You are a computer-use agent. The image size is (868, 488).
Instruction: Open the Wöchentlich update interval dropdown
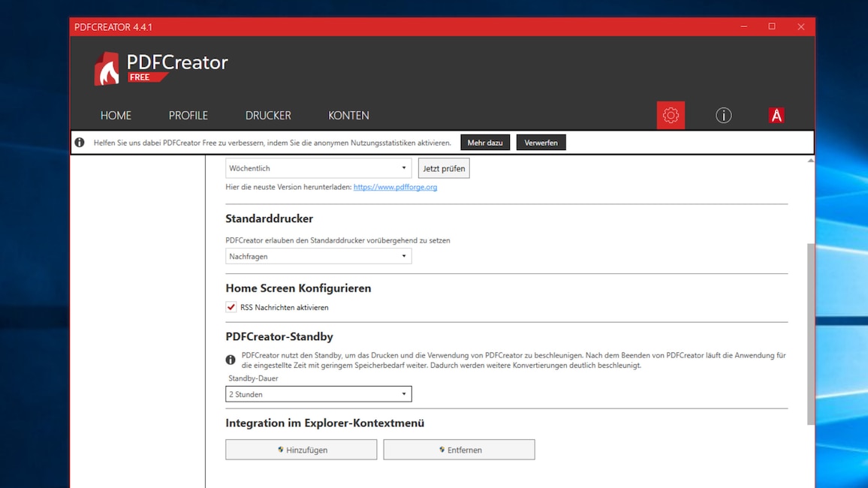(x=318, y=168)
